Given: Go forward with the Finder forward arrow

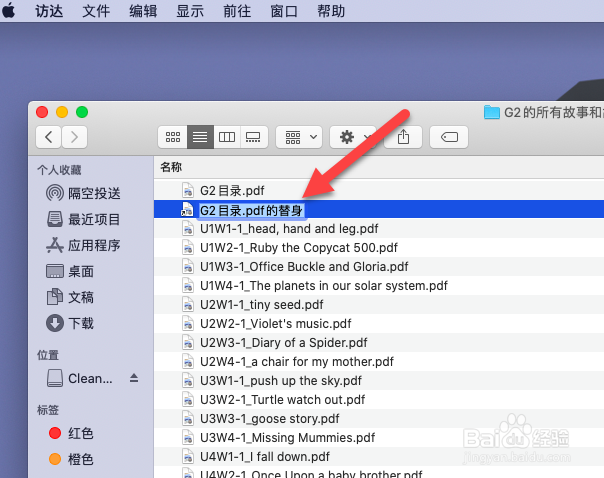Looking at the screenshot, I should 74,137.
